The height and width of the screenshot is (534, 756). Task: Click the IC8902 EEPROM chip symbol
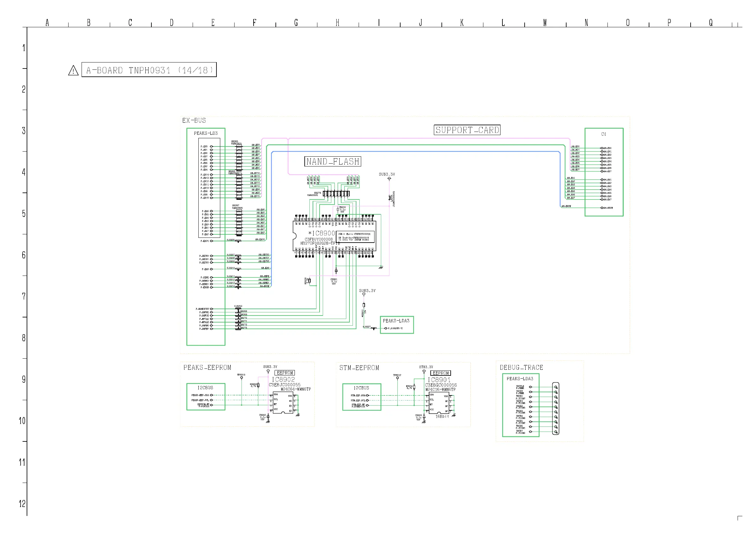click(x=282, y=403)
